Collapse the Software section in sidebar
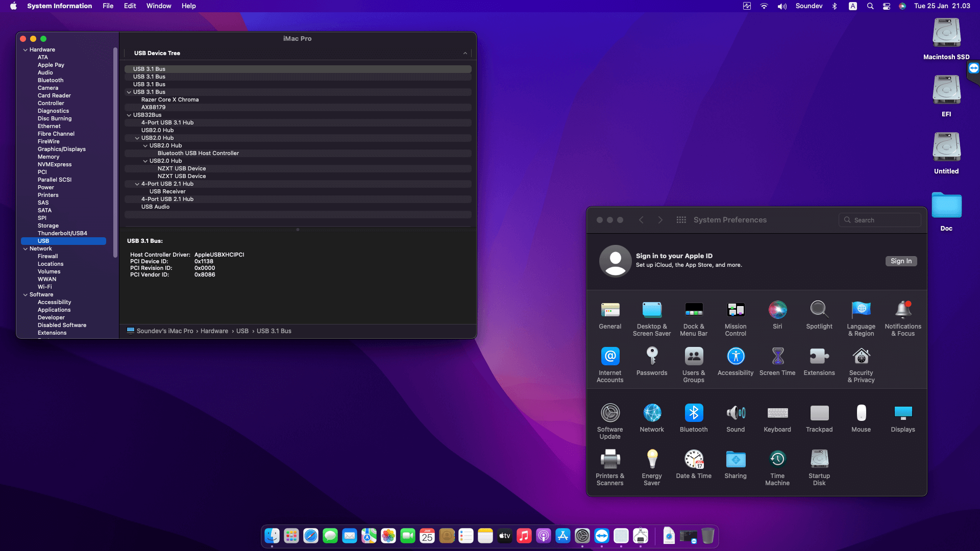 [x=26, y=295]
